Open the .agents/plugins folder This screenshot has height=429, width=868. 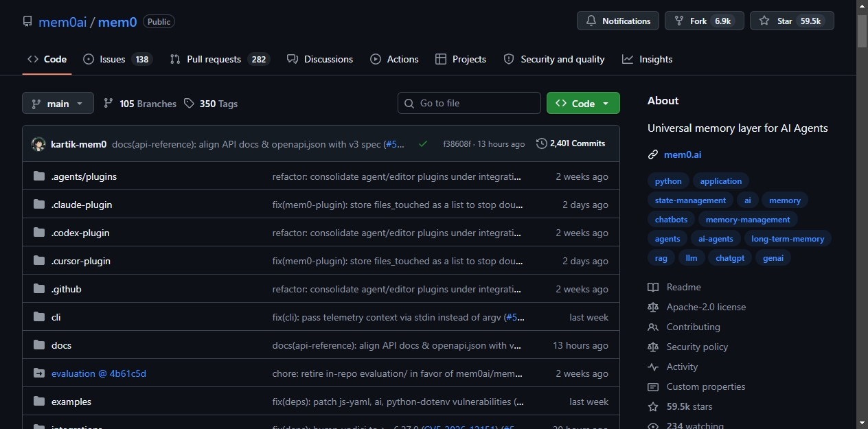(84, 176)
